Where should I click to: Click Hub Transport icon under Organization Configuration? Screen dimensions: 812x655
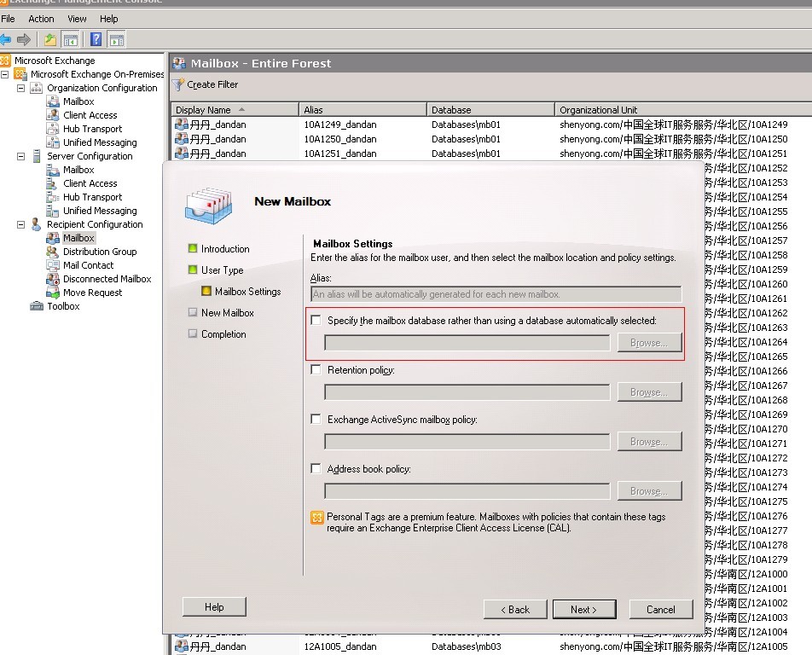click(x=52, y=129)
